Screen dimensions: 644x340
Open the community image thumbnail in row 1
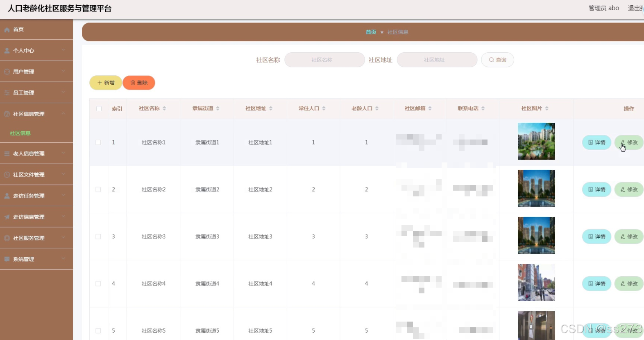click(536, 141)
